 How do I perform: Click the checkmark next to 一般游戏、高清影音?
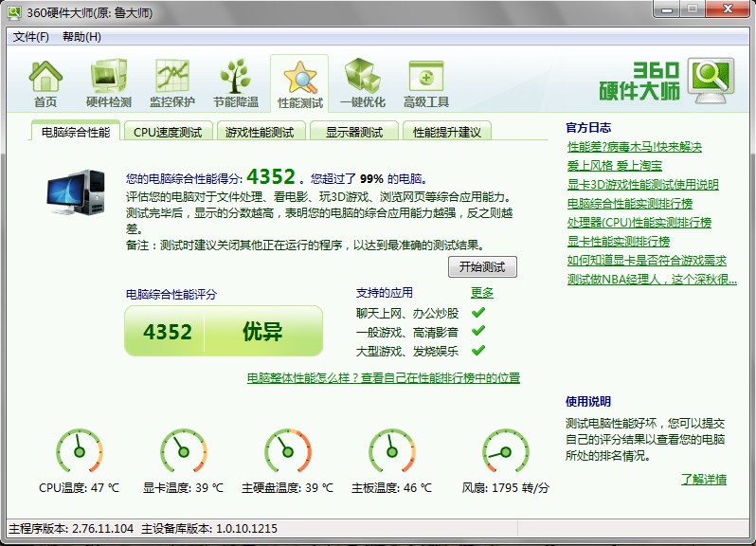click(478, 331)
